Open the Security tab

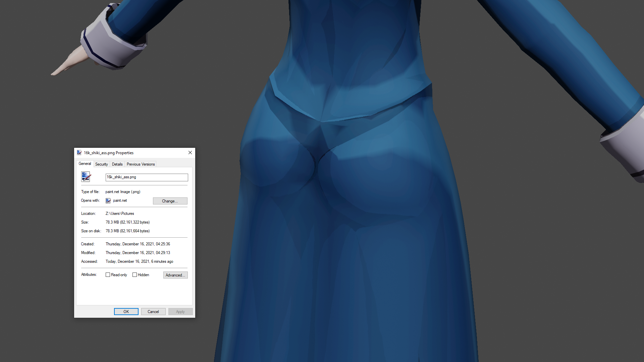(101, 164)
